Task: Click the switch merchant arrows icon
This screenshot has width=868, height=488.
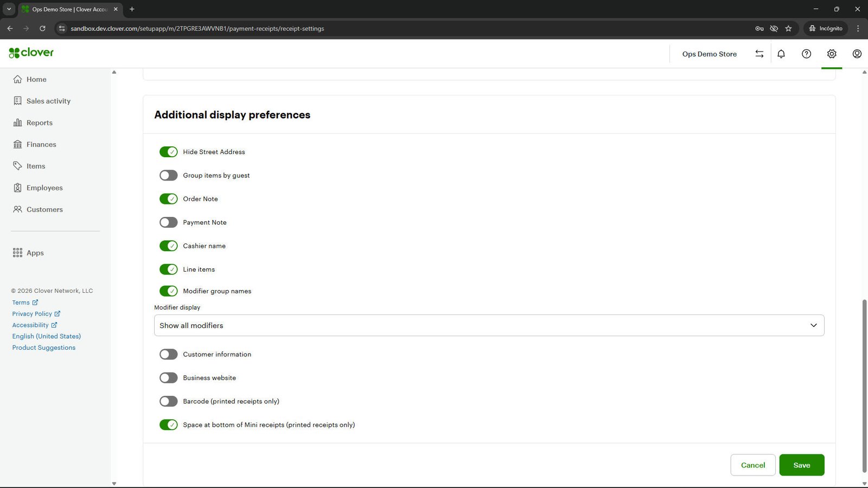Action: pos(759,54)
